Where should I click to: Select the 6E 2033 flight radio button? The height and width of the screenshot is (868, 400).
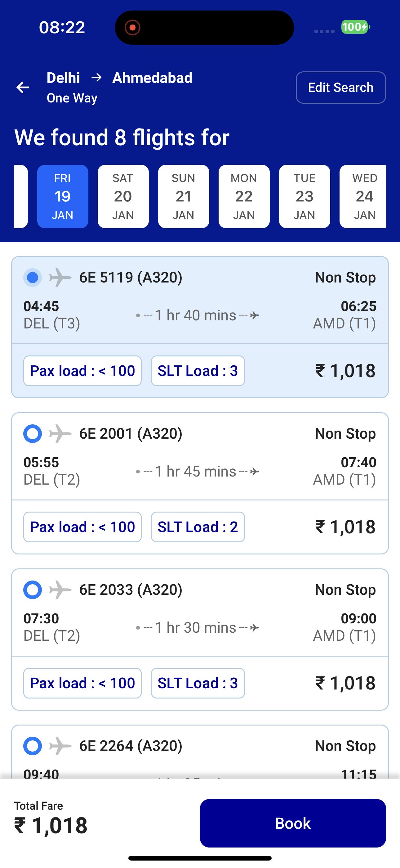click(x=33, y=590)
